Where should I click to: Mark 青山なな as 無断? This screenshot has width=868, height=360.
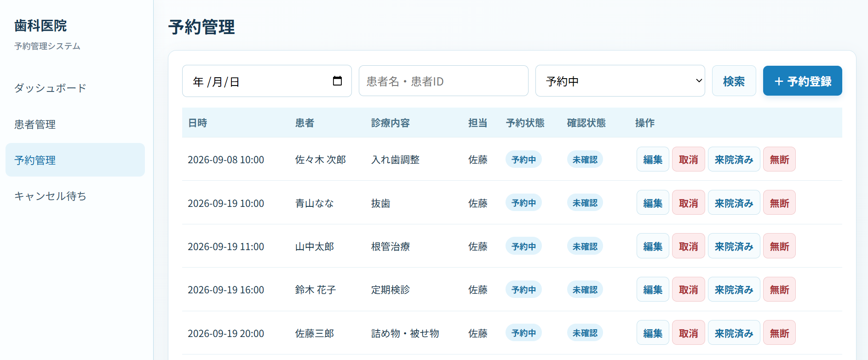tap(779, 203)
